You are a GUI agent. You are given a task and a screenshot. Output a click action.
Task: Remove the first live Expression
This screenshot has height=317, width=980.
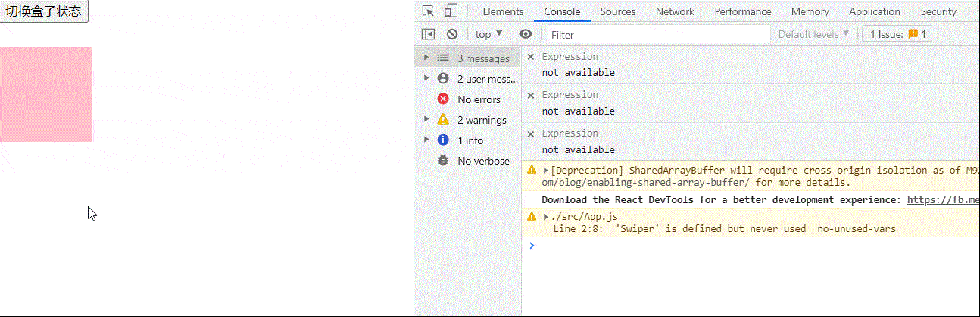pos(531,57)
